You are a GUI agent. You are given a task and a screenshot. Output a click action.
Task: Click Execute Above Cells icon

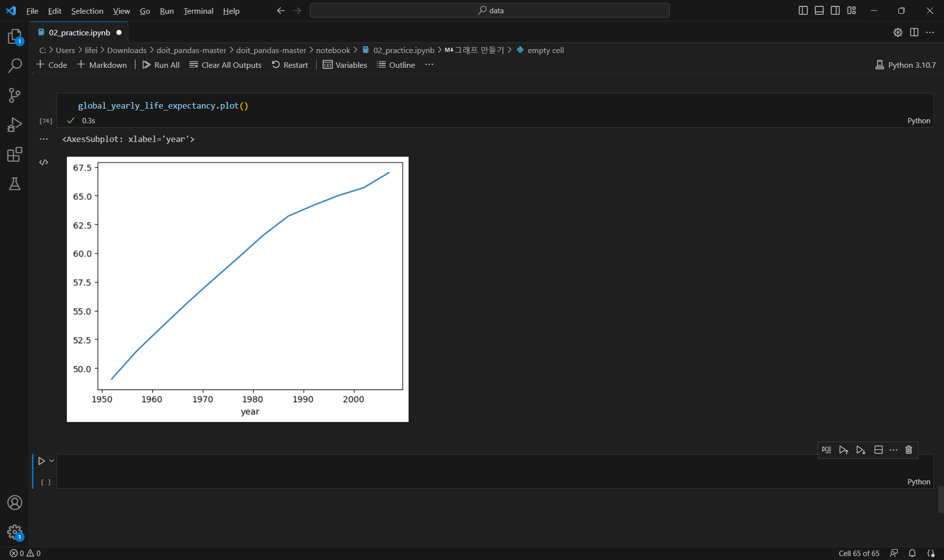(843, 450)
